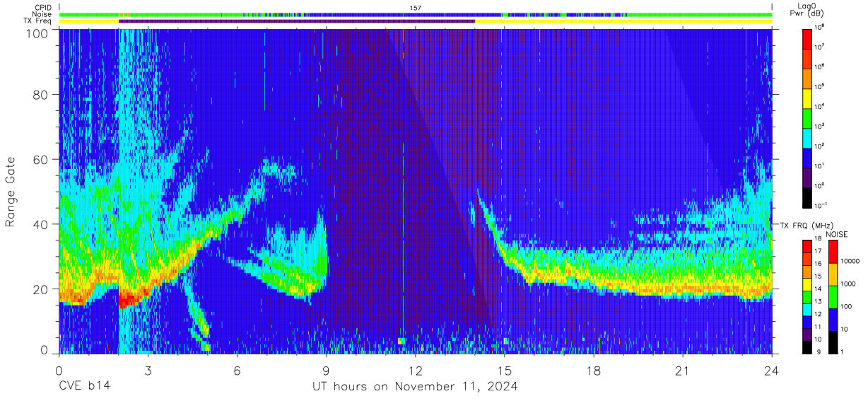Click the blue 10–100 segment of the NOISE colorbar
Viewport: 868px width, 401px height.
coord(833,320)
